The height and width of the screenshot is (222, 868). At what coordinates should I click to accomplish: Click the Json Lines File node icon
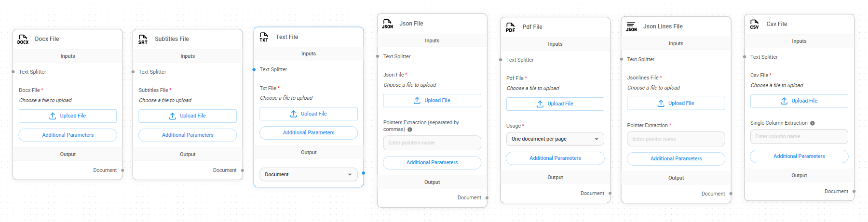pos(631,26)
